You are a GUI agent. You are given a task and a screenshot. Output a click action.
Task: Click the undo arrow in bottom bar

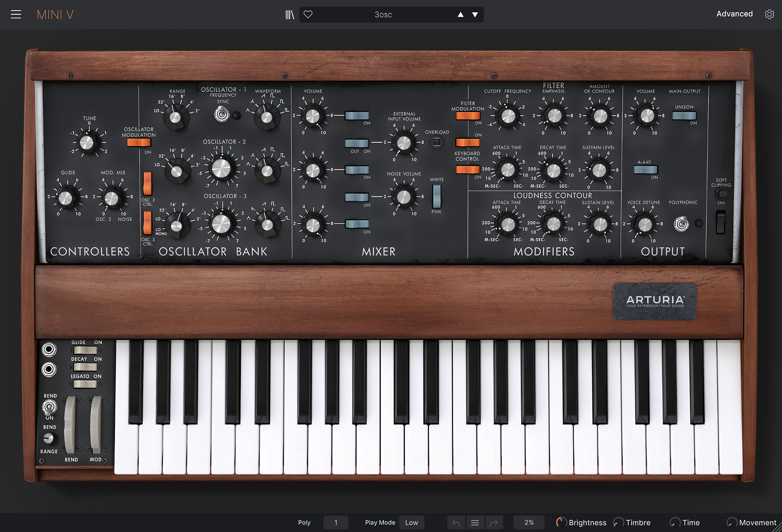(x=456, y=523)
